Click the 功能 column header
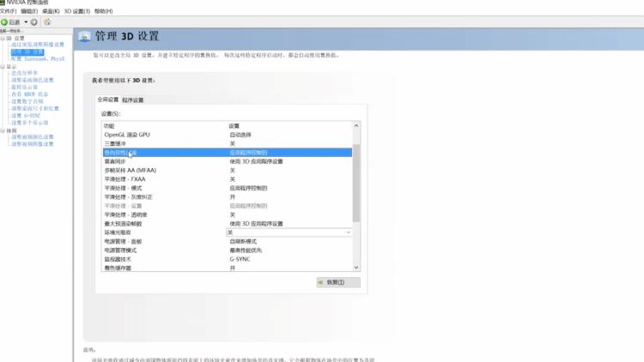The height and width of the screenshot is (362, 644). 109,126
